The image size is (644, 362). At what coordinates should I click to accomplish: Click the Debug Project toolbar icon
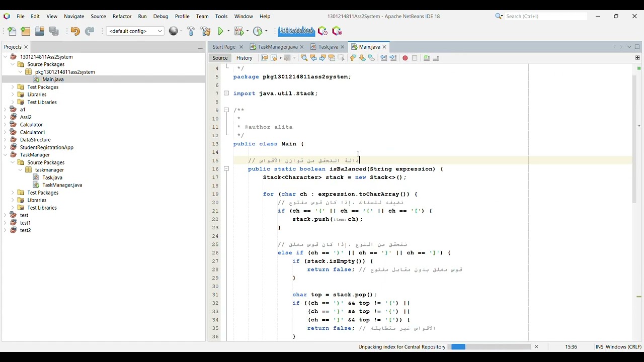239,31
